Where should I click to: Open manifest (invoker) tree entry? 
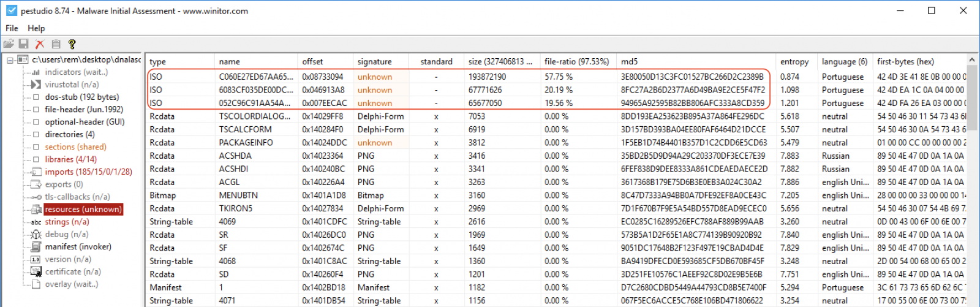78,246
